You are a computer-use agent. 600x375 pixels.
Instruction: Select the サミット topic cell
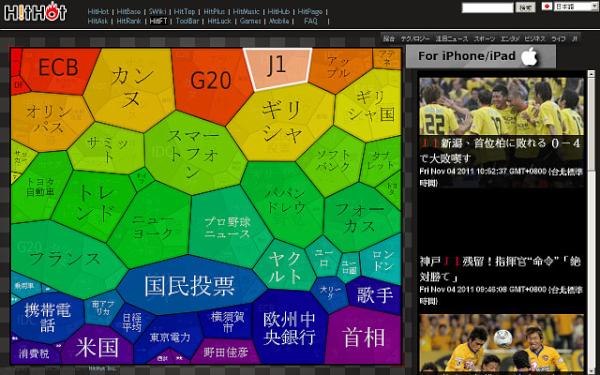coord(107,148)
